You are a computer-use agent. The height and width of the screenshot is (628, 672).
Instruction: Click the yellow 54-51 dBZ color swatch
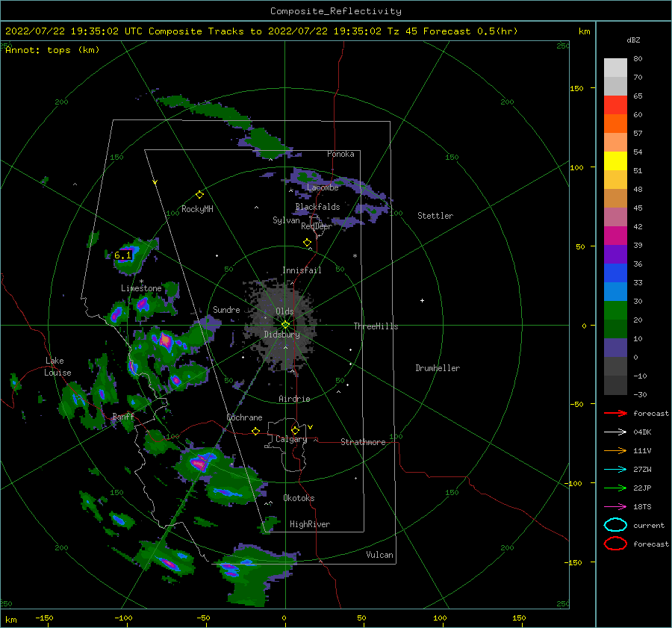pyautogui.click(x=615, y=161)
